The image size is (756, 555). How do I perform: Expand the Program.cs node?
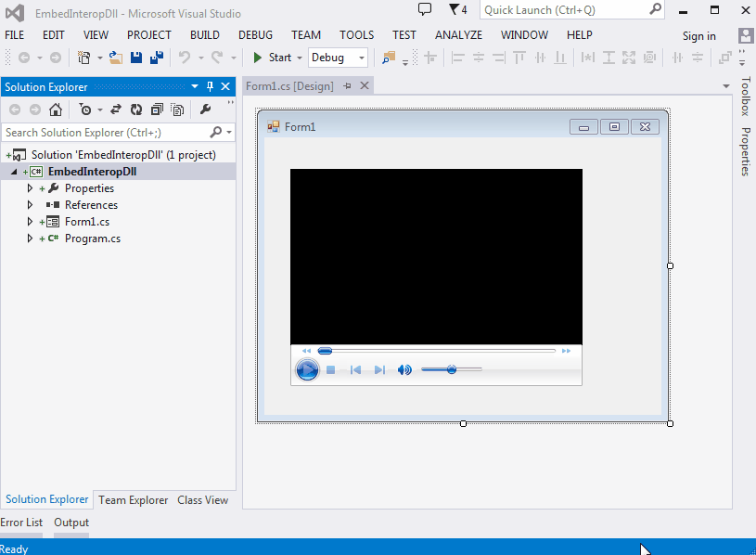30,239
